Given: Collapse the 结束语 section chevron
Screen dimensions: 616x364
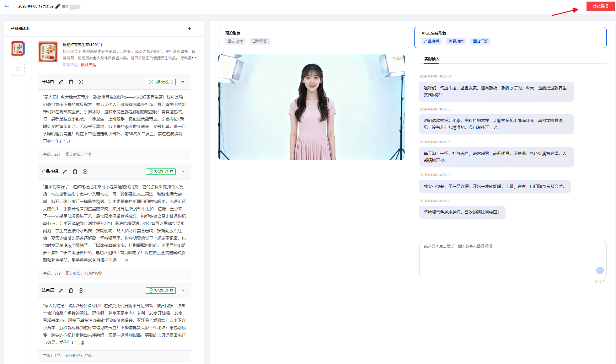Looking at the screenshot, I should click(183, 291).
